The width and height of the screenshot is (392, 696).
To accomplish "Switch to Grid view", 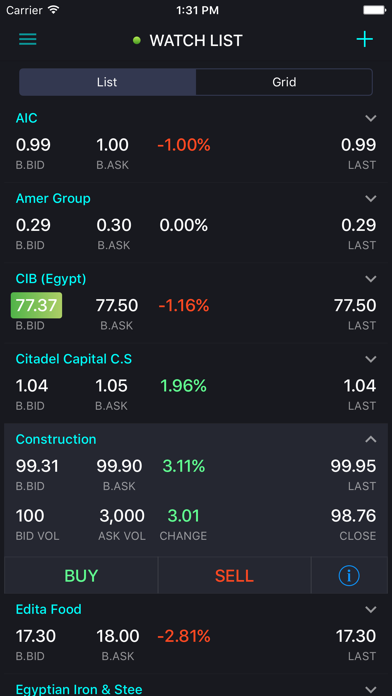I will 284,82.
